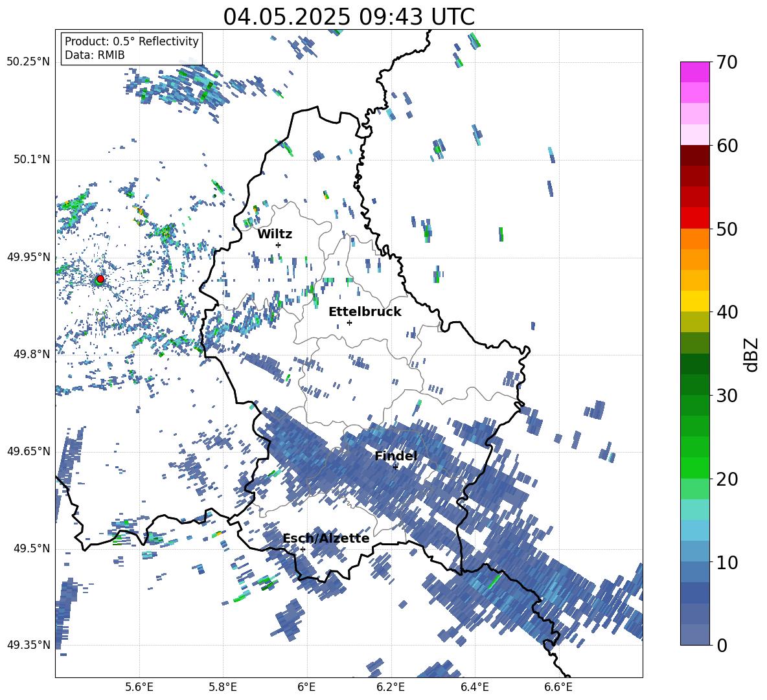Click the red radar site marker dot

point(100,278)
